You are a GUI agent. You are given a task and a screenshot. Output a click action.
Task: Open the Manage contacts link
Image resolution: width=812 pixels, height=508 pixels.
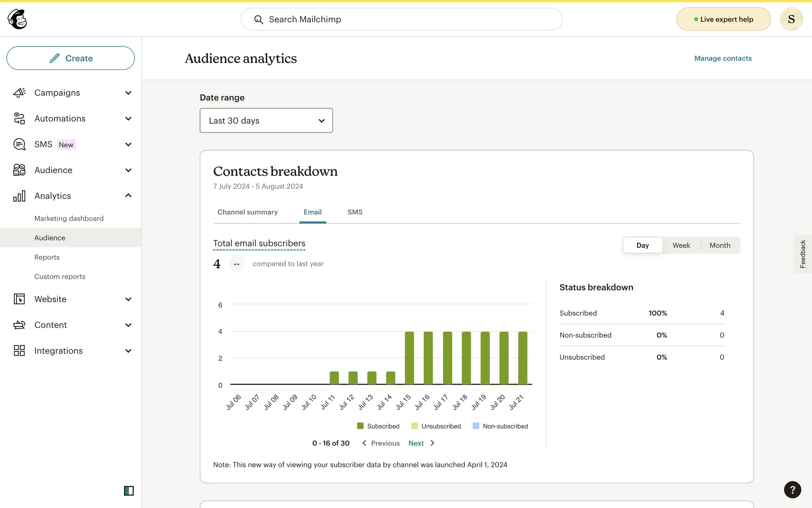tap(723, 58)
